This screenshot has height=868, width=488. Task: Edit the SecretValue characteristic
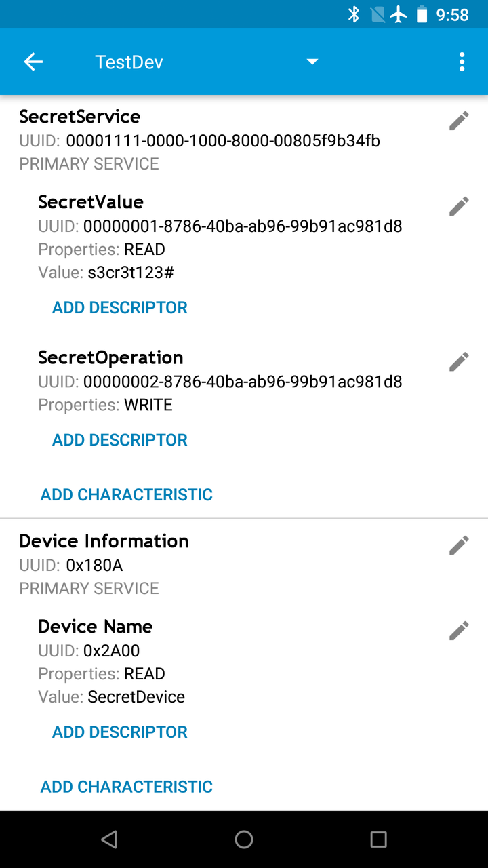click(x=459, y=206)
